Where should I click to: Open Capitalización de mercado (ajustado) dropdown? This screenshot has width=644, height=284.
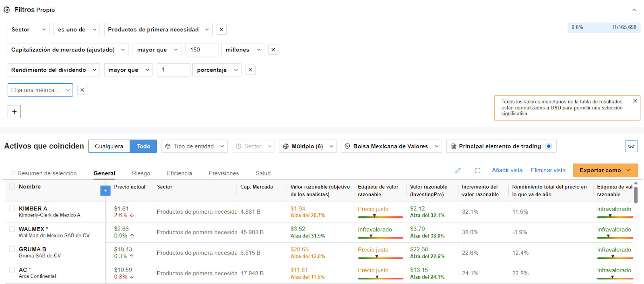click(x=68, y=50)
